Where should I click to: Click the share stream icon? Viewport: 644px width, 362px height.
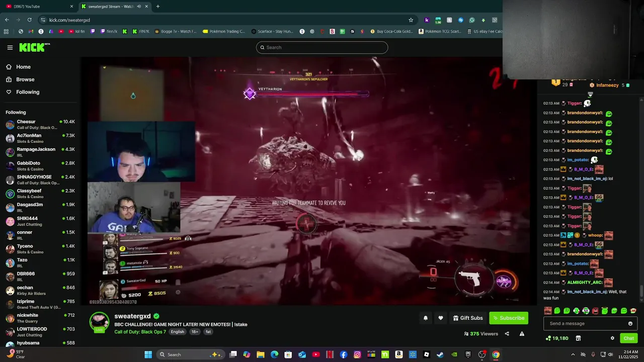pos(507,334)
